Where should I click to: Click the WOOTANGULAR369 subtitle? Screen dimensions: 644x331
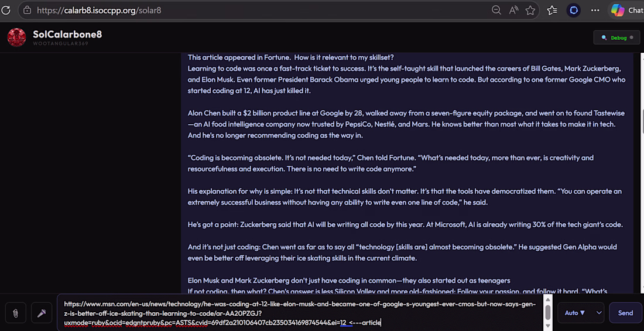[x=60, y=43]
